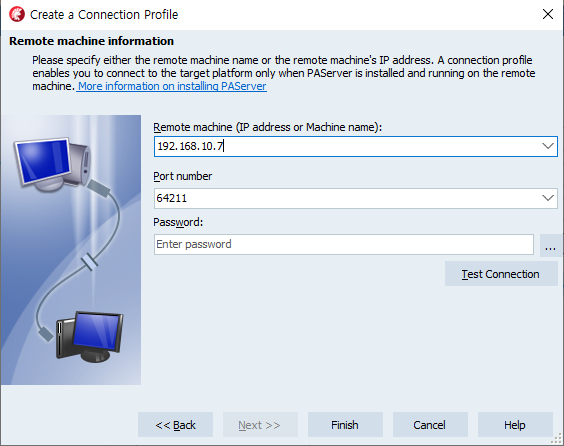Image resolution: width=564 pixels, height=446 pixels.
Task: Open the More information on installing PAServer link
Action: tap(172, 86)
